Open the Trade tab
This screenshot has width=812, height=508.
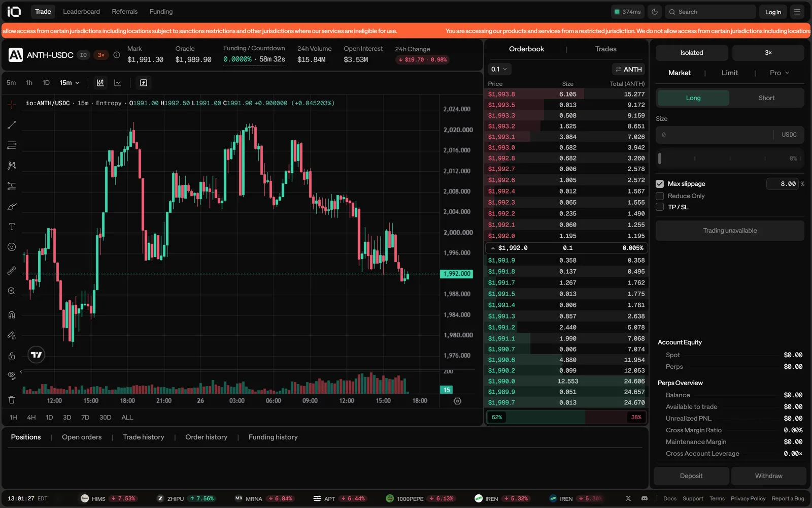pyautogui.click(x=43, y=12)
